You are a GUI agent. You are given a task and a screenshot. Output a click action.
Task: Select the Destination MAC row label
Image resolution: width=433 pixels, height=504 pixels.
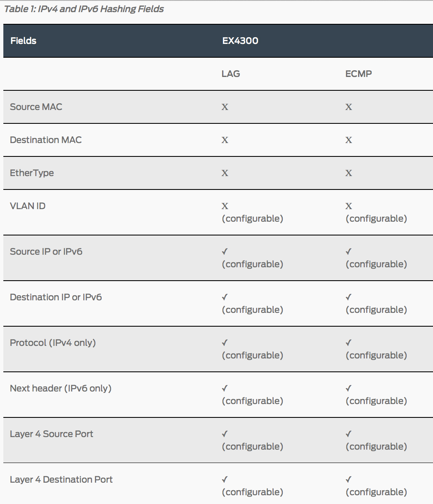[46, 140]
